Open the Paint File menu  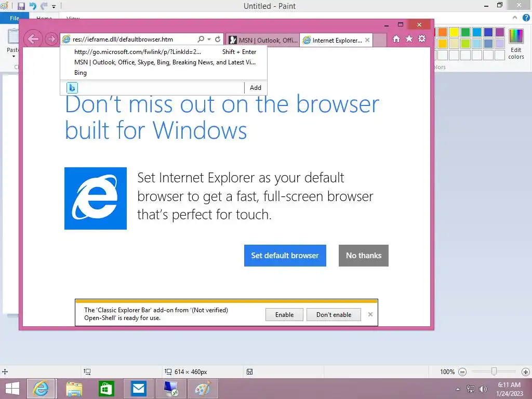coord(14,18)
